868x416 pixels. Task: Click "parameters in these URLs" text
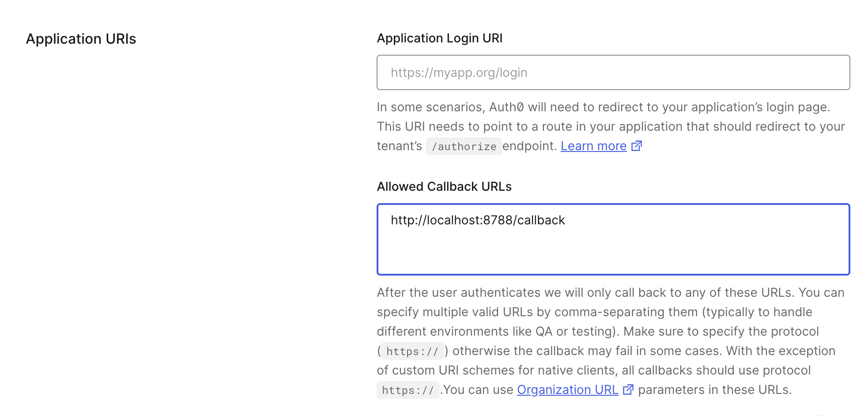tap(714, 390)
